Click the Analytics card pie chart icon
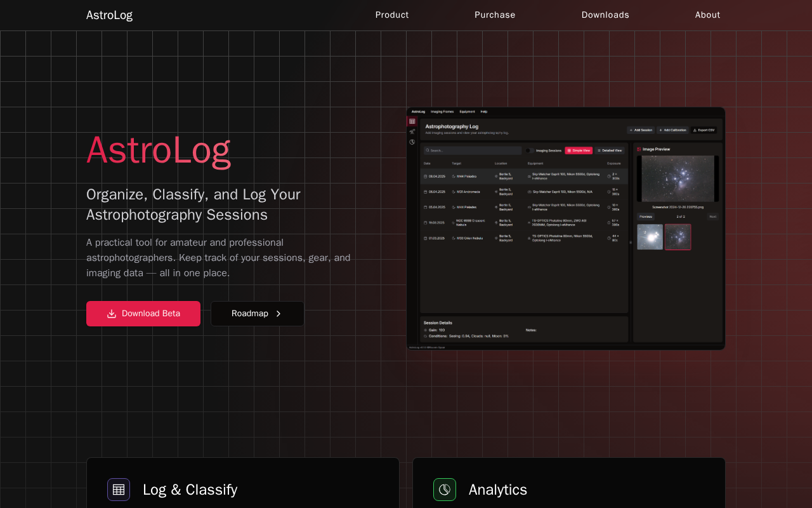This screenshot has width=812, height=508. 445,490
